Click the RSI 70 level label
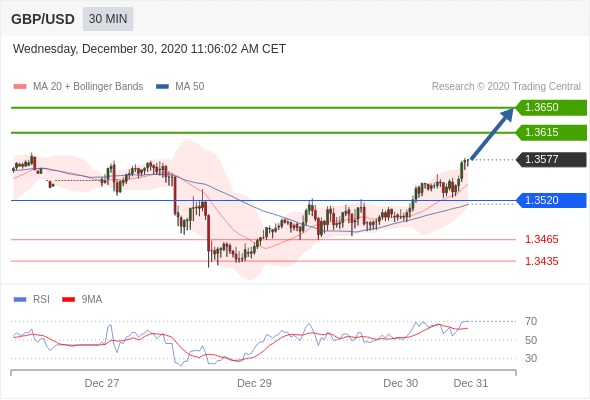The image size is (590, 400). (x=531, y=321)
